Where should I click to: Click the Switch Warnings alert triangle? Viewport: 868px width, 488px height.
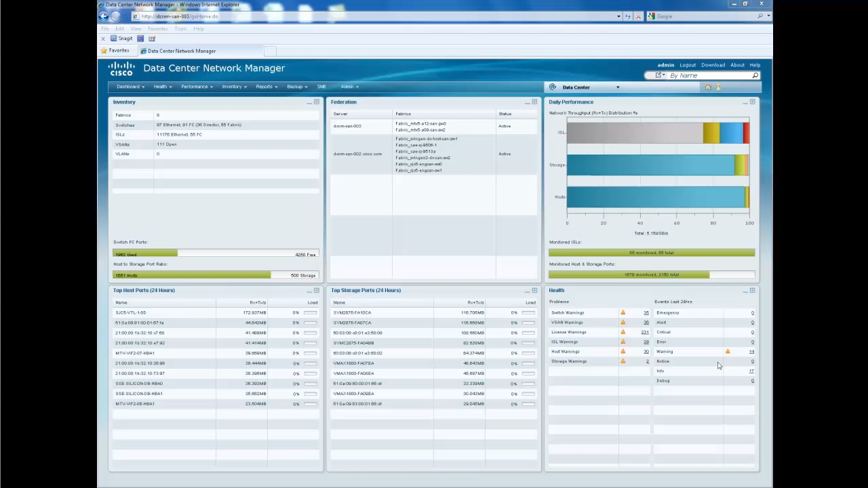(x=623, y=312)
